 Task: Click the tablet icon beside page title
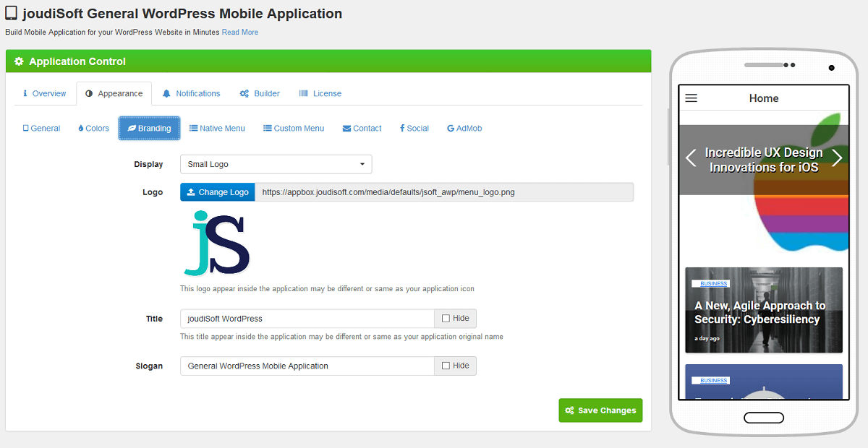coord(11,13)
